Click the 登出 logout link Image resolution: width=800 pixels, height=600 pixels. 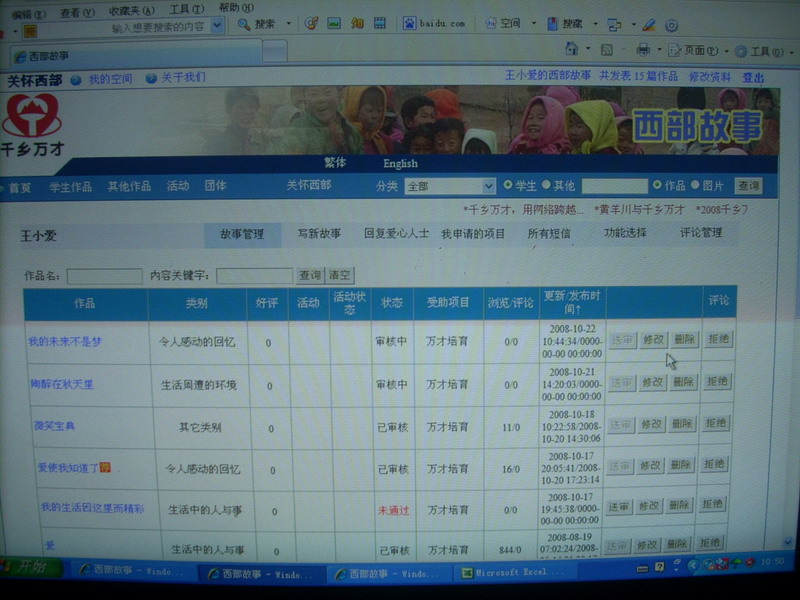[753, 78]
